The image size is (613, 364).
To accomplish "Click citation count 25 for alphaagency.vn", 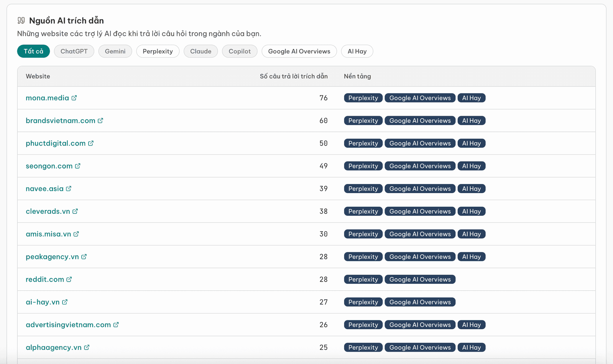I will pos(324,347).
